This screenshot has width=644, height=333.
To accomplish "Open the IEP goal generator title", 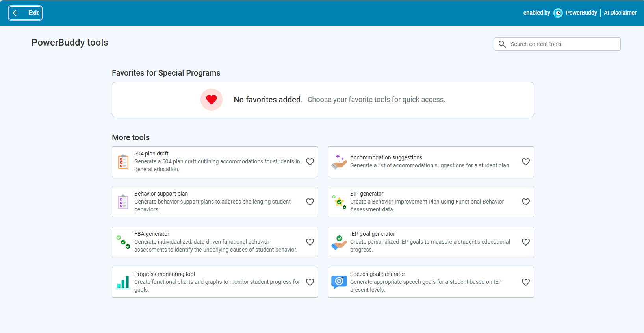I will 372,234.
